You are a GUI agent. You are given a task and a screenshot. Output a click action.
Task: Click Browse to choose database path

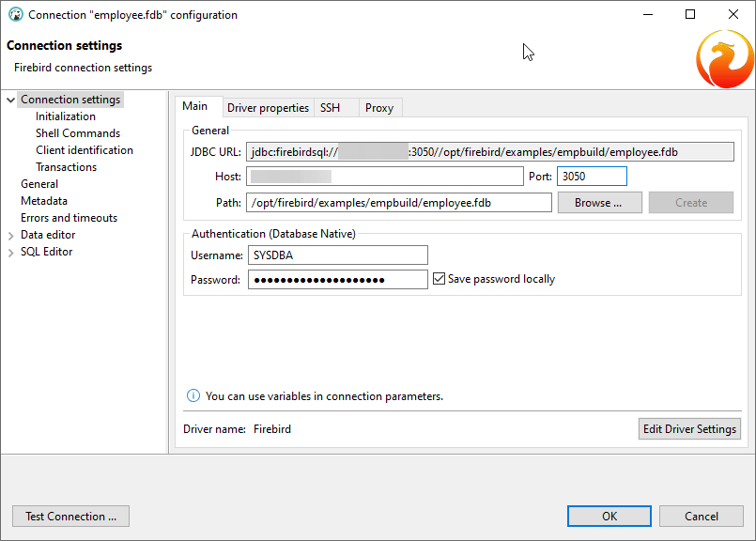click(598, 203)
